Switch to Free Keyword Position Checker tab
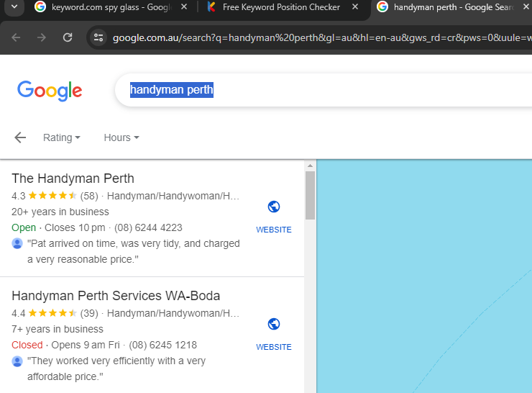The height and width of the screenshot is (393, 532). click(x=281, y=7)
